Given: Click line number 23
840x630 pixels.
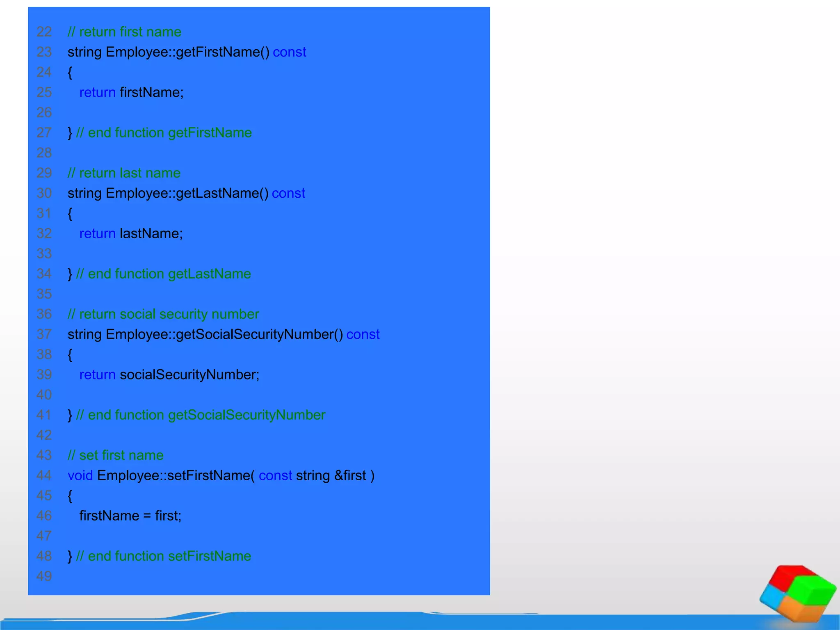Looking at the screenshot, I should click(44, 52).
